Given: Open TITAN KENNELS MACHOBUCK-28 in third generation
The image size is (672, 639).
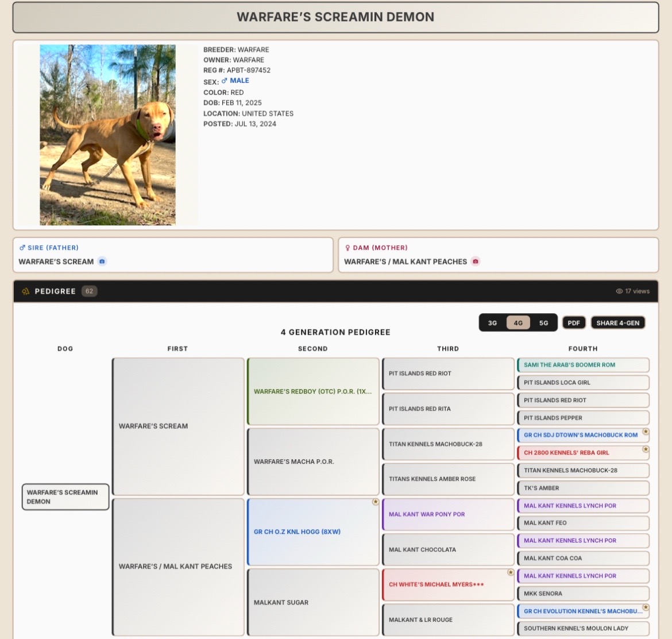Looking at the screenshot, I should [x=448, y=444].
